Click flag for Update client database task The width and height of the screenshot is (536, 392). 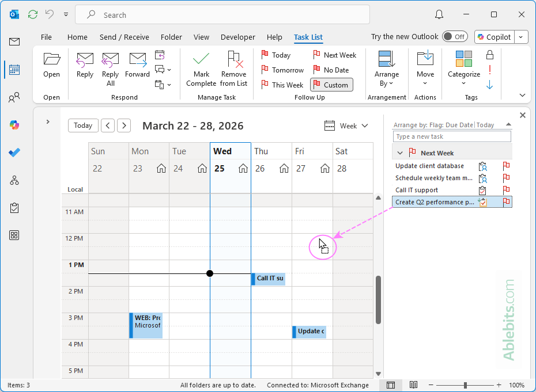(506, 166)
